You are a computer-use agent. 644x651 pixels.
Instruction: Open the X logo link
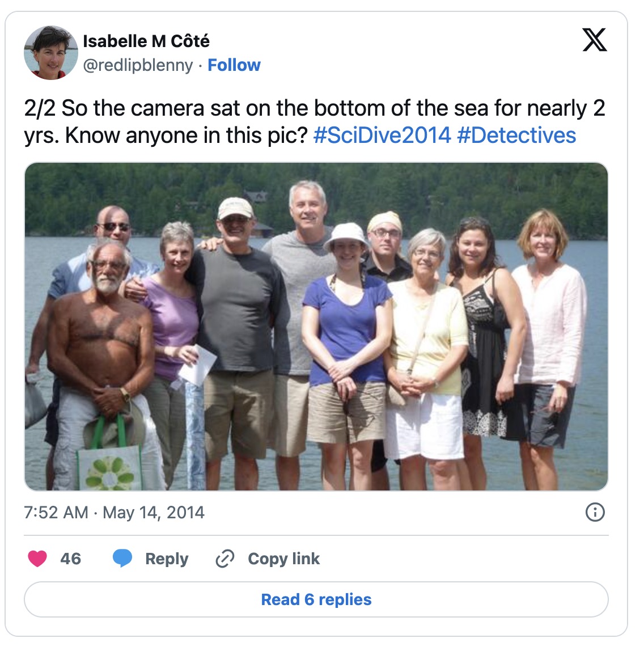pos(595,40)
